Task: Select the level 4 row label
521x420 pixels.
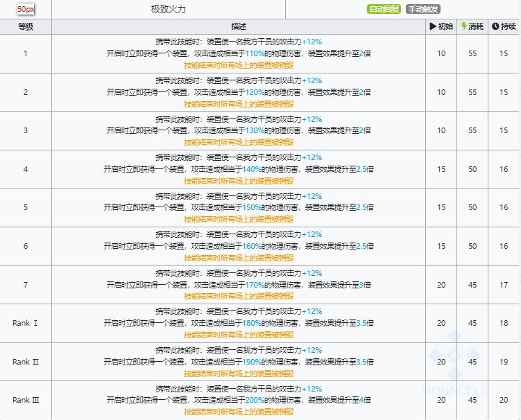Action: (26, 169)
